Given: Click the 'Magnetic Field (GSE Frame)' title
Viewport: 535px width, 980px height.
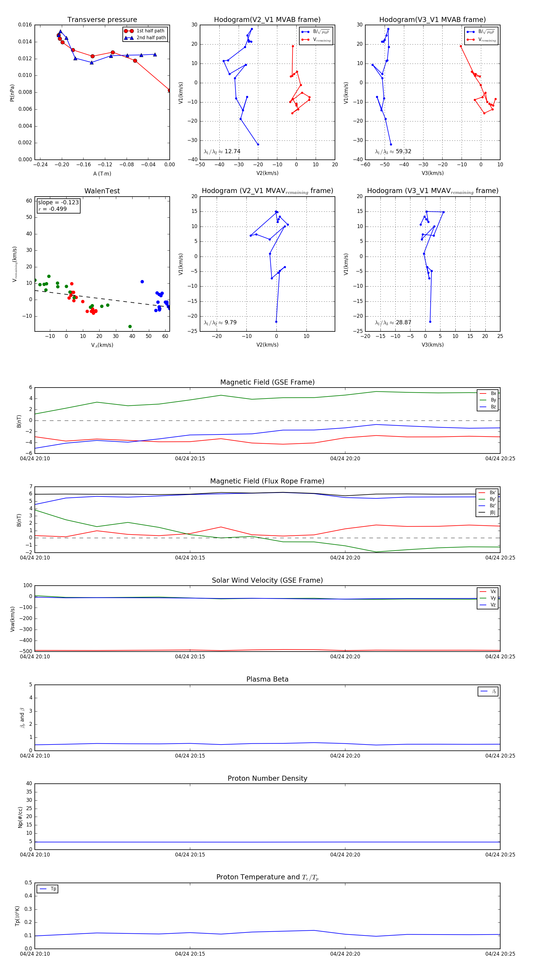Looking at the screenshot, I should pyautogui.click(x=267, y=382).
